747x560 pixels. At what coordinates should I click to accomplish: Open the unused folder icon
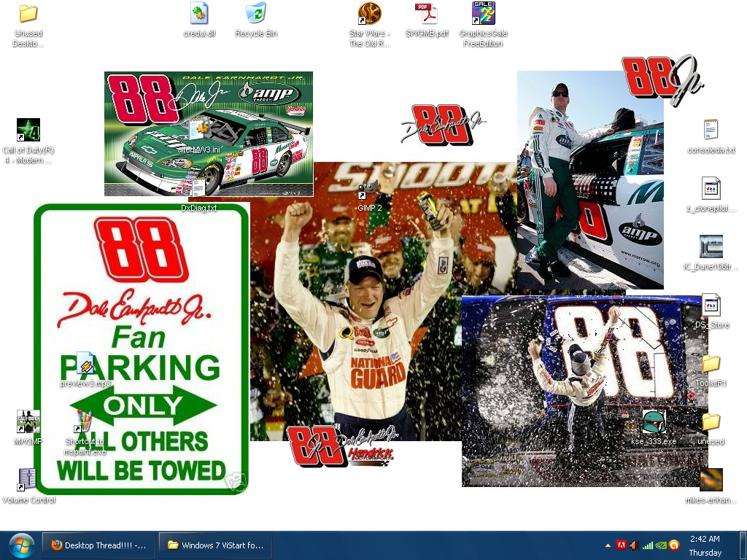[x=711, y=422]
